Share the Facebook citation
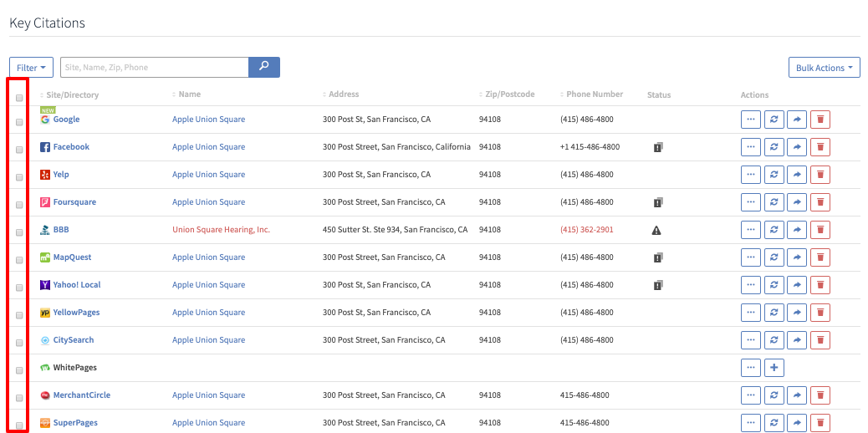 tap(797, 147)
